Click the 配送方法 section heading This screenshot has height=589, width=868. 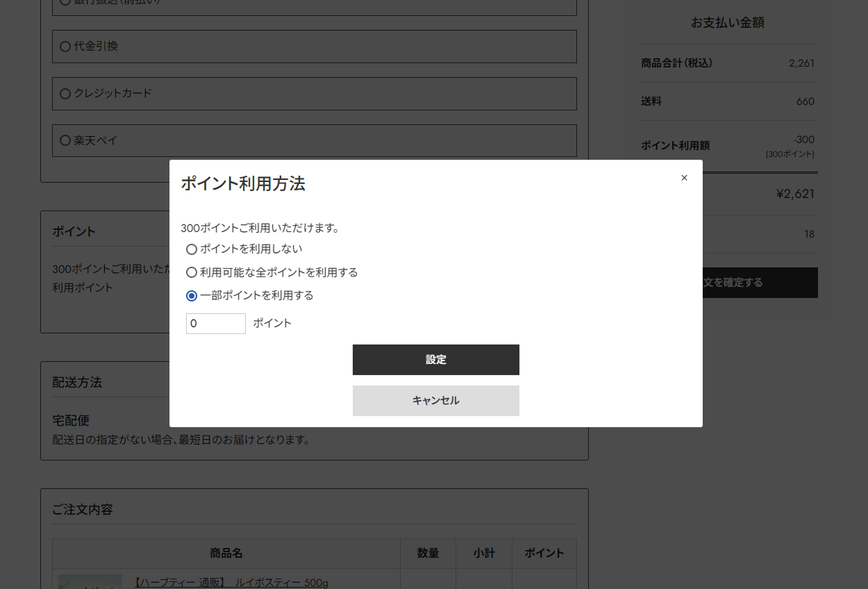click(x=77, y=383)
